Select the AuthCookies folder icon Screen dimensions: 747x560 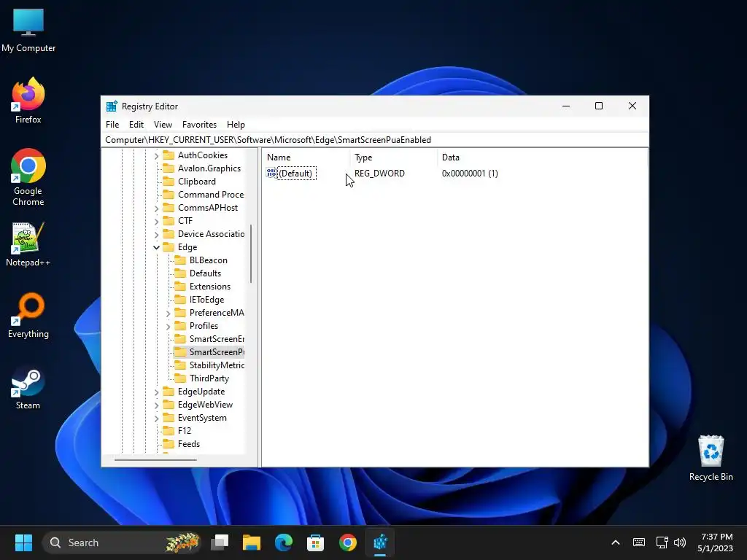coord(169,155)
